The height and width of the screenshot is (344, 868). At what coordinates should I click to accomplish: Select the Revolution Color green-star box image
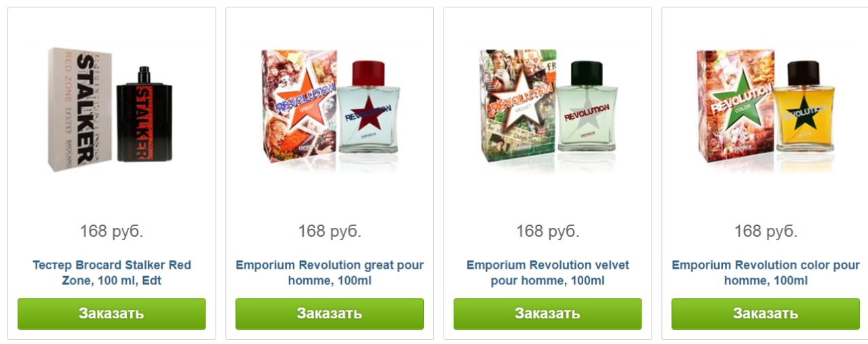tap(736, 107)
